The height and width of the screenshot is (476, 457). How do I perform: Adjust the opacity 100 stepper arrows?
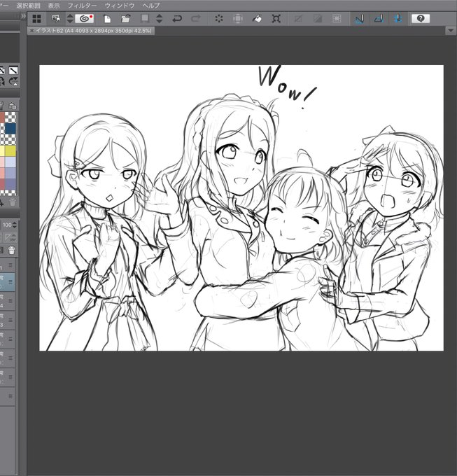15,225
